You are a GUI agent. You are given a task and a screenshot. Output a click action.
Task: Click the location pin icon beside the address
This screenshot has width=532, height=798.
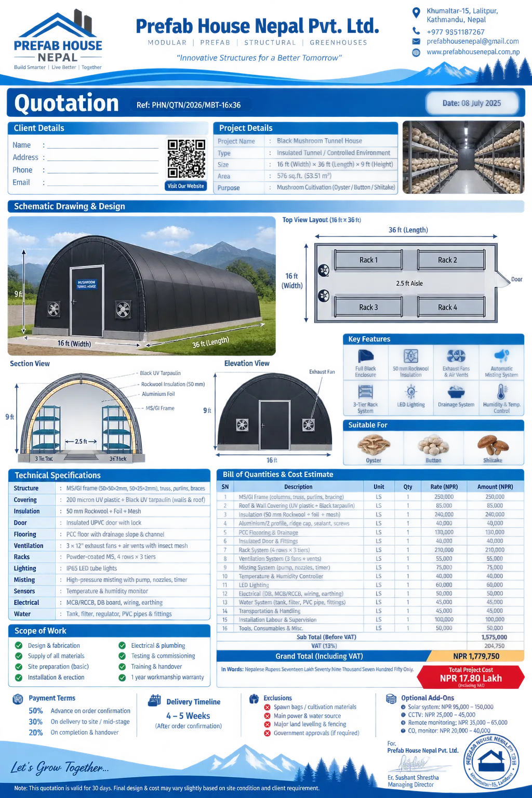416,12
